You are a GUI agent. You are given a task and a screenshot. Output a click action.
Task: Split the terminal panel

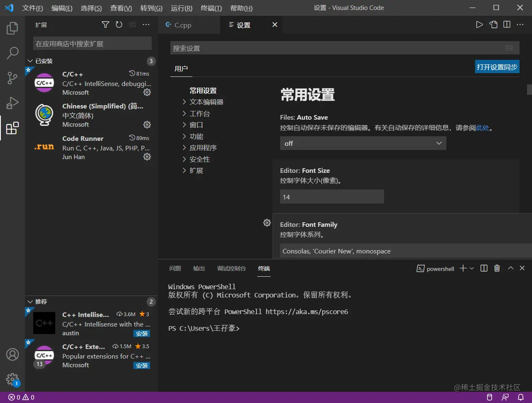coord(484,268)
